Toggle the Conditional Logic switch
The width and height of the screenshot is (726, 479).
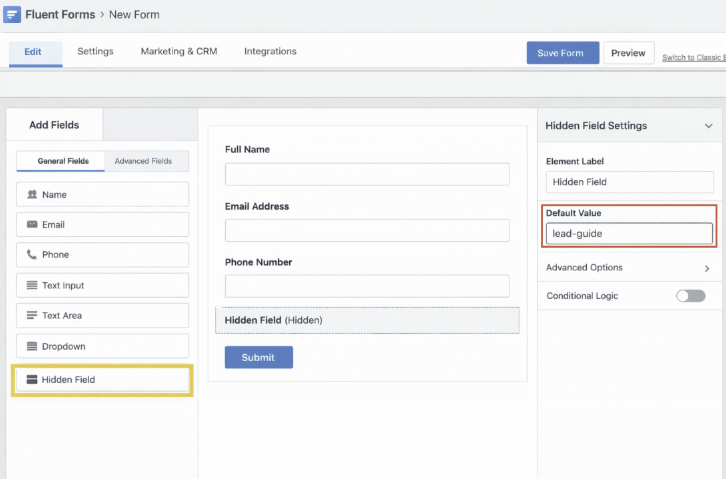tap(690, 296)
